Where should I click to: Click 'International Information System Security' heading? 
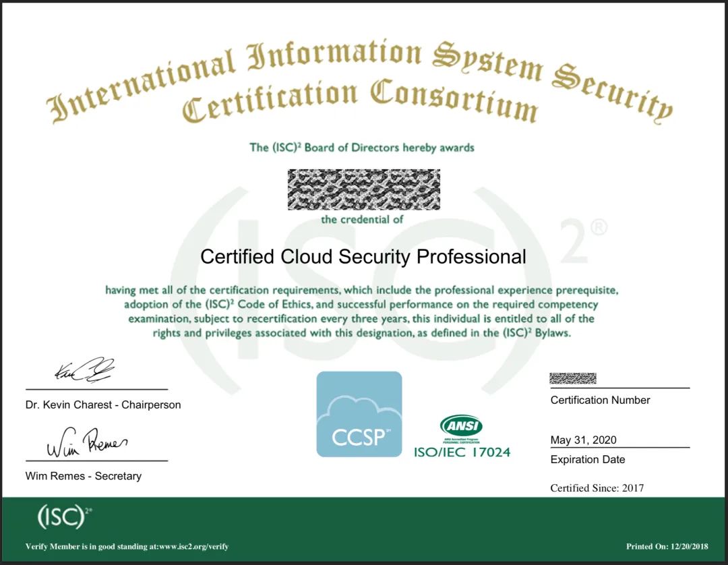click(x=359, y=82)
